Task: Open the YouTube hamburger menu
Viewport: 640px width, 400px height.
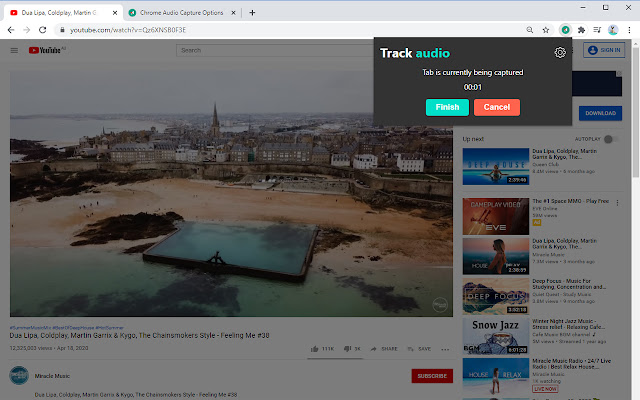Action: pyautogui.click(x=14, y=50)
